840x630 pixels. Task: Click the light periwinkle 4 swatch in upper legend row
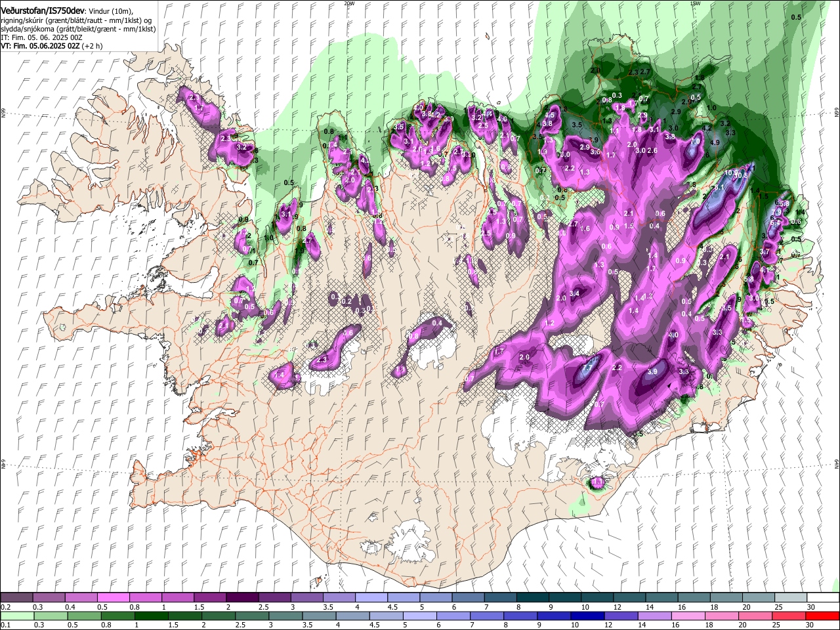371,598
